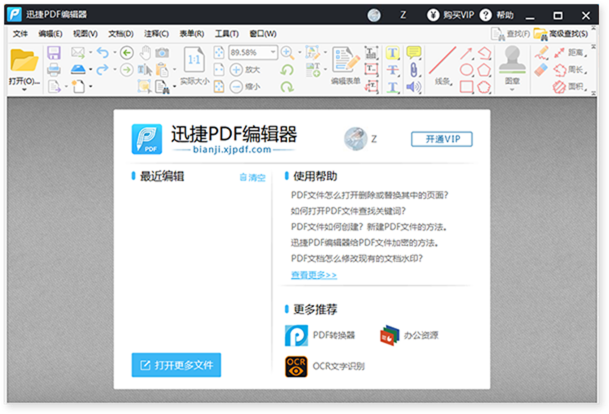Click the 开通VIP button
Screen dimensions: 609x414
[442, 139]
